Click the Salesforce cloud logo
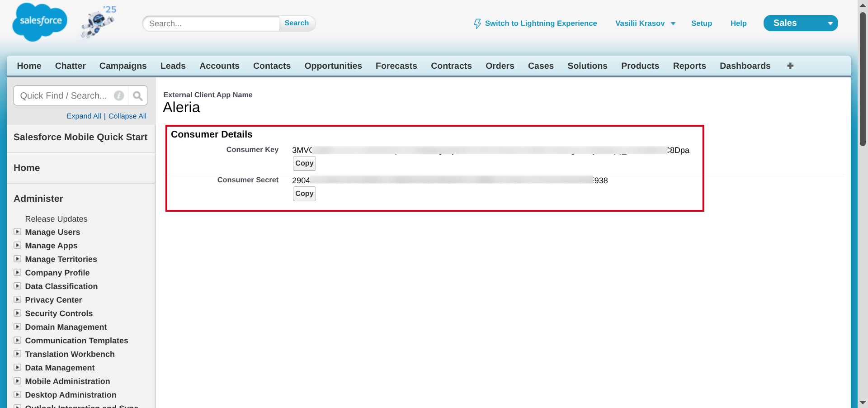868x408 pixels. click(40, 22)
